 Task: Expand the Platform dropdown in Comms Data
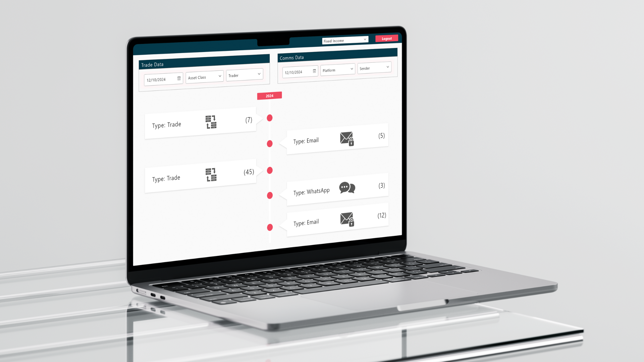tap(337, 70)
